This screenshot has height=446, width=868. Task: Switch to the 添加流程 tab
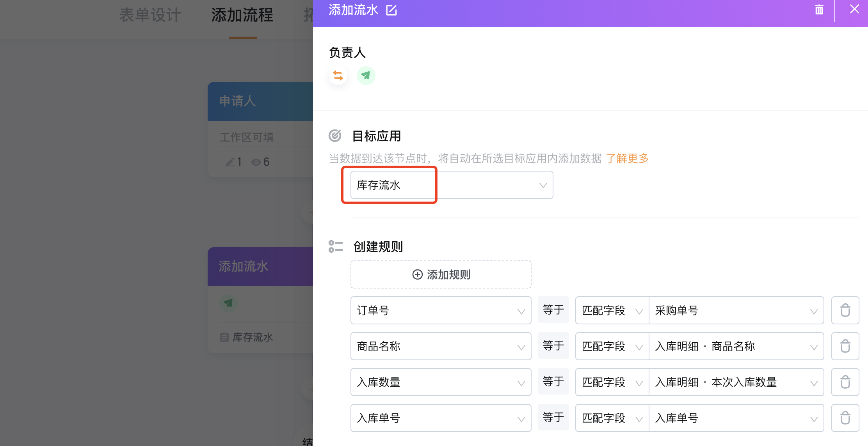coord(242,16)
